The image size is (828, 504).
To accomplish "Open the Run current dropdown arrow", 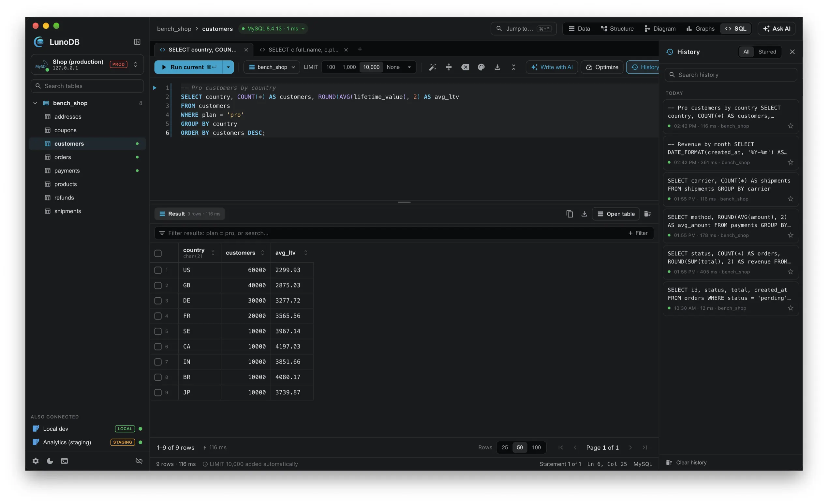I will [228, 67].
